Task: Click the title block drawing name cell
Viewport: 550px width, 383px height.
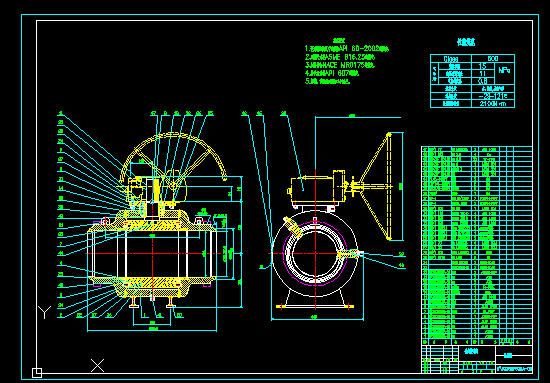Action: pos(477,353)
